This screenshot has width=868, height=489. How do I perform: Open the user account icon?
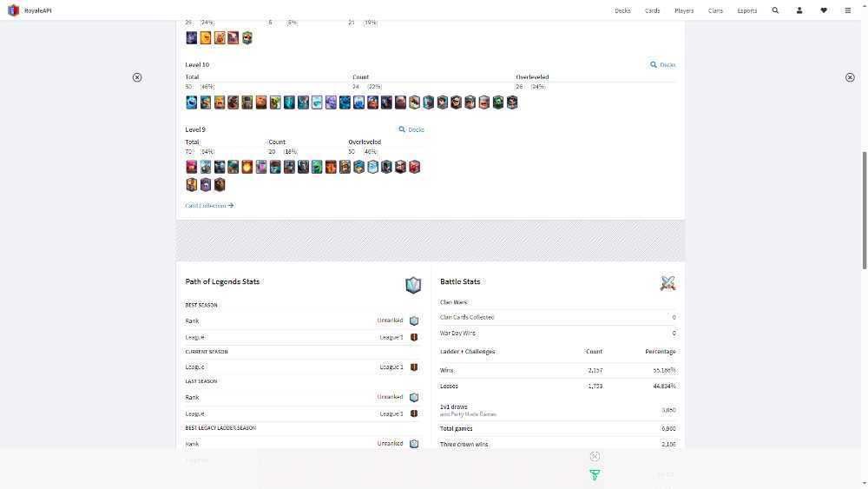799,10
